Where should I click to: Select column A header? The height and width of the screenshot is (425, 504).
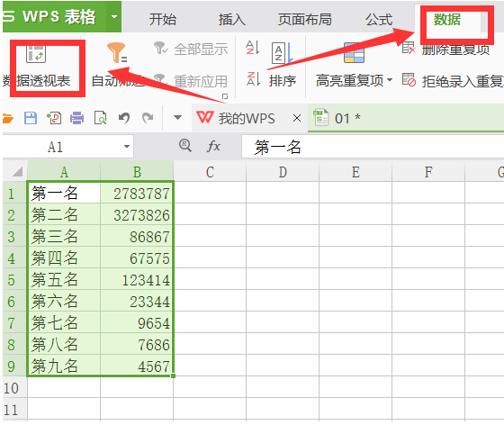tap(64, 172)
